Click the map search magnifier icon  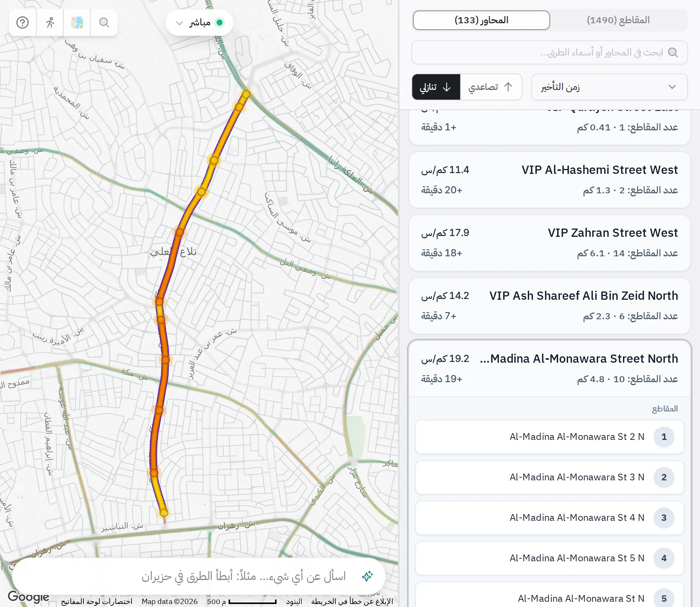104,23
